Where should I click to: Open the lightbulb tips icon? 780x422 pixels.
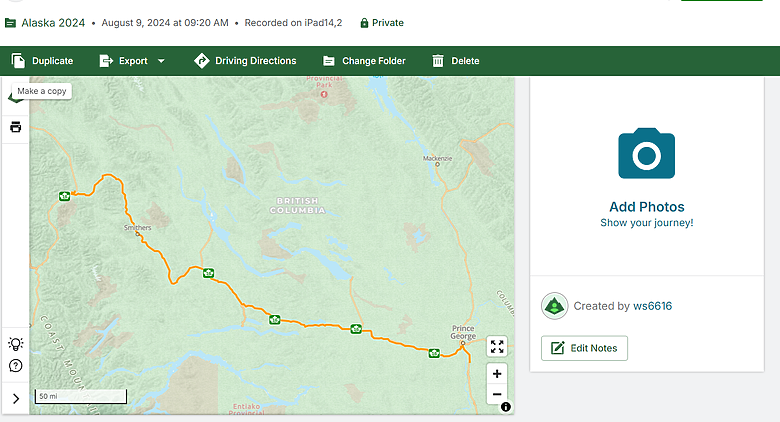(15, 343)
